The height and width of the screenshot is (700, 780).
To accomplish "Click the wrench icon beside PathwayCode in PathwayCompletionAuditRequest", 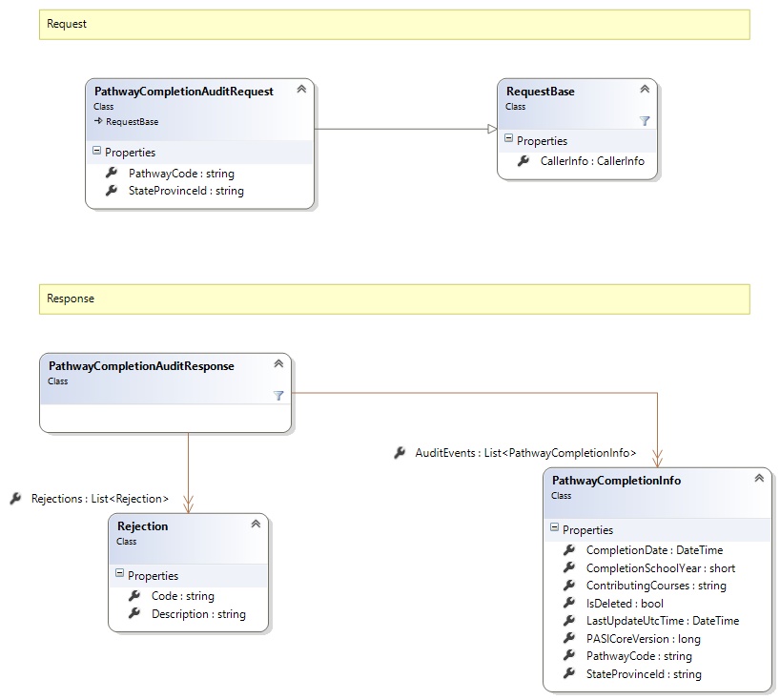I will coord(110,174).
